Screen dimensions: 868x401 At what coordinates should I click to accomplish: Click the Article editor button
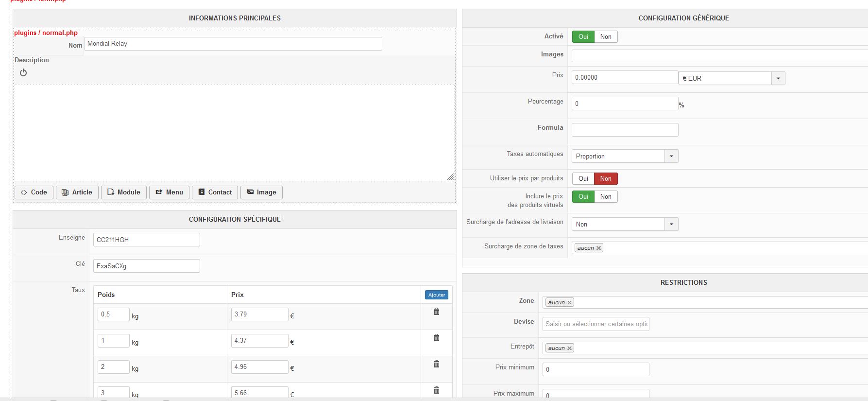(x=77, y=192)
